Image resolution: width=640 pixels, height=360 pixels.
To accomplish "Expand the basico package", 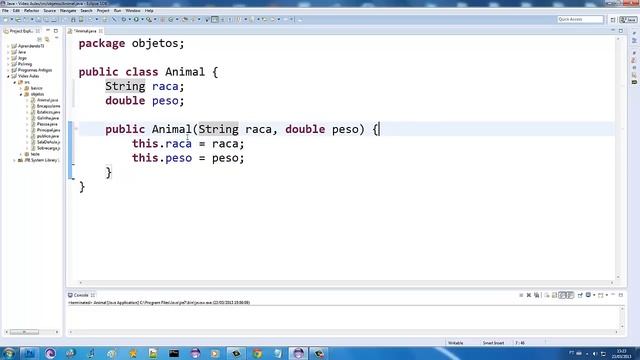I will [21, 88].
